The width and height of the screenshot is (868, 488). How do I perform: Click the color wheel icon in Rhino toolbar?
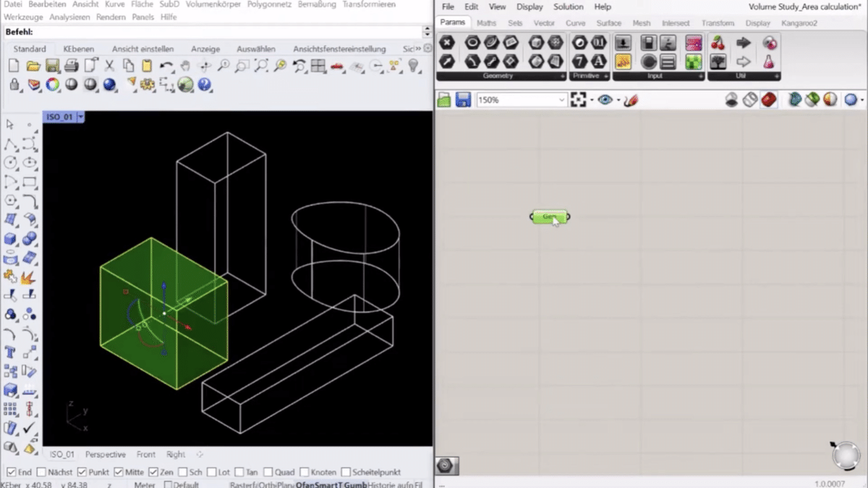tap(52, 85)
